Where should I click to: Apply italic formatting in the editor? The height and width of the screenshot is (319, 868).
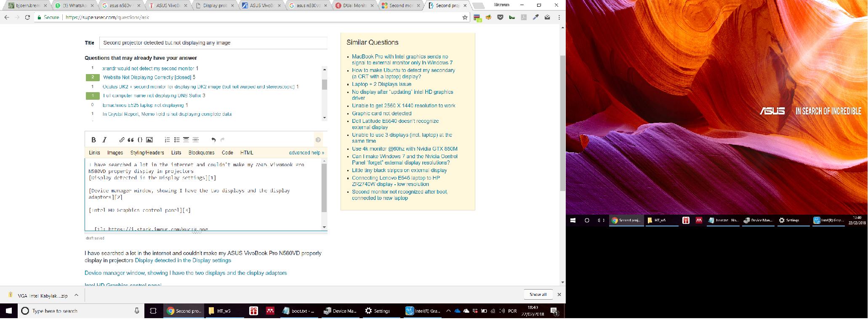click(104, 140)
